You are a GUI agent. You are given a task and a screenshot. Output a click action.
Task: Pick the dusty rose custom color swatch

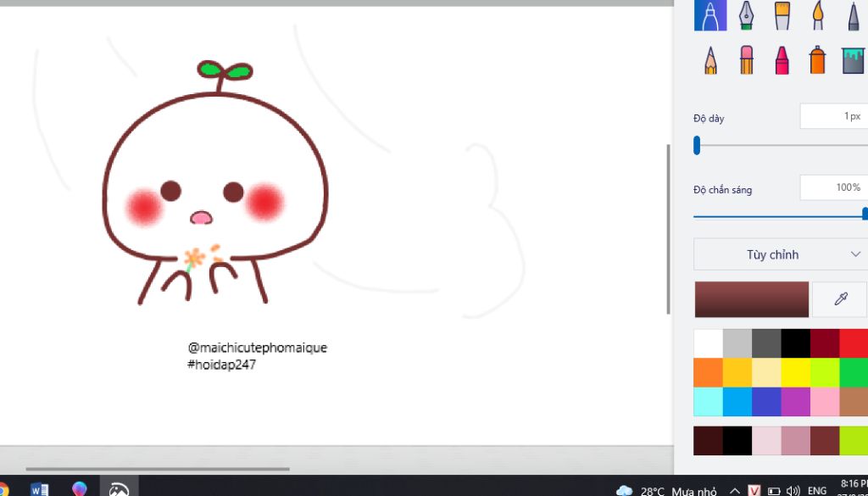click(x=795, y=441)
